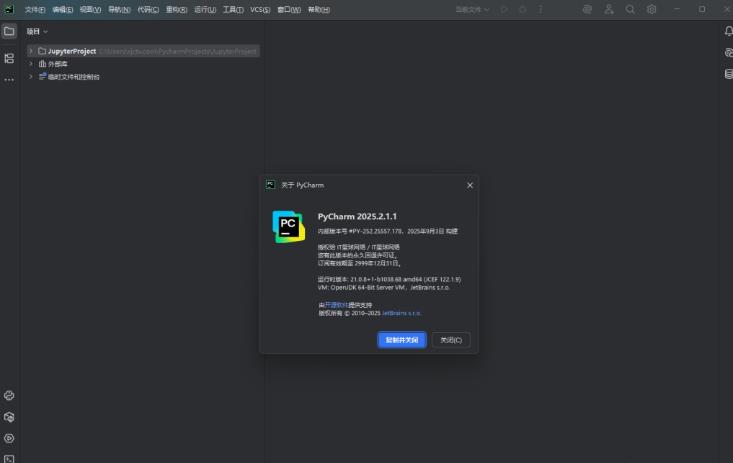Click the Debug bug icon in the toolbar
This screenshot has width=733, height=463.
(523, 9)
